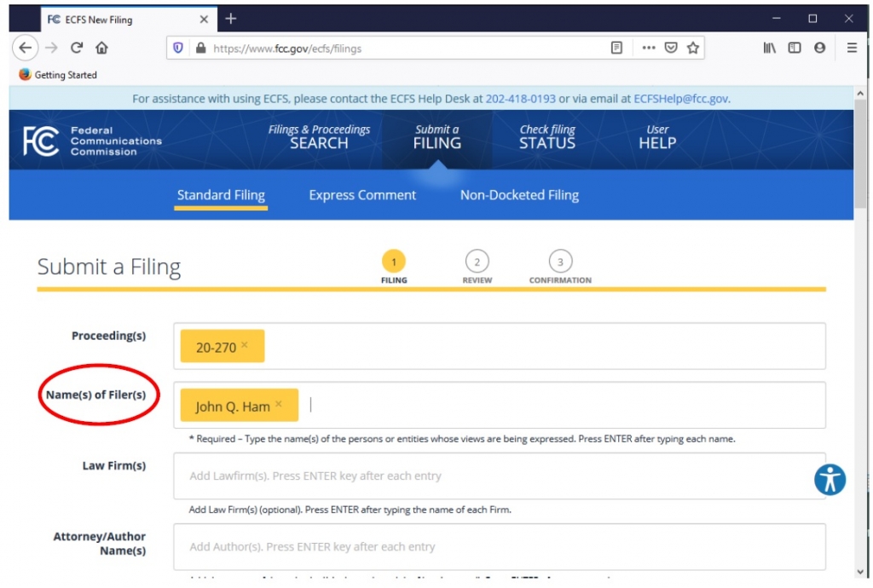This screenshot has height=588, width=873.
Task: Click into the Law Firm(s) input field
Action: point(499,476)
